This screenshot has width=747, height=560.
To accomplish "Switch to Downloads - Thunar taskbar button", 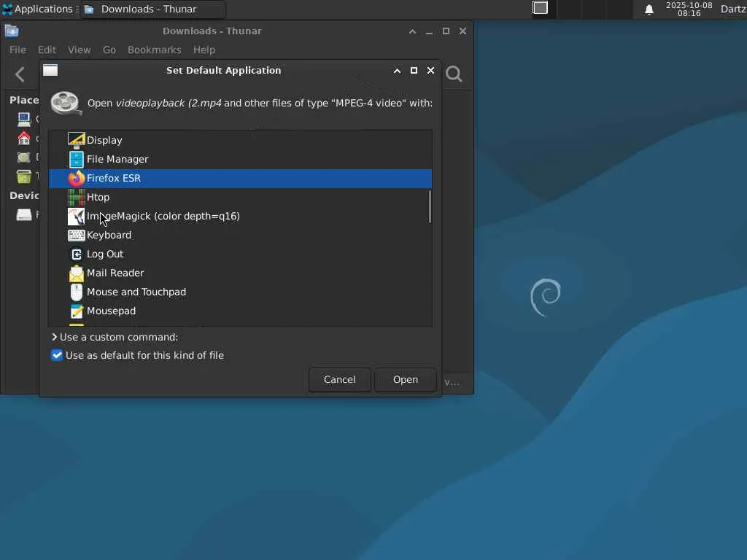I will click(x=152, y=9).
